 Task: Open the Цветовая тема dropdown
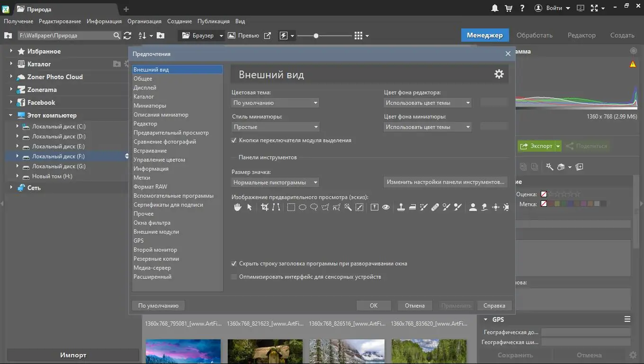click(275, 103)
